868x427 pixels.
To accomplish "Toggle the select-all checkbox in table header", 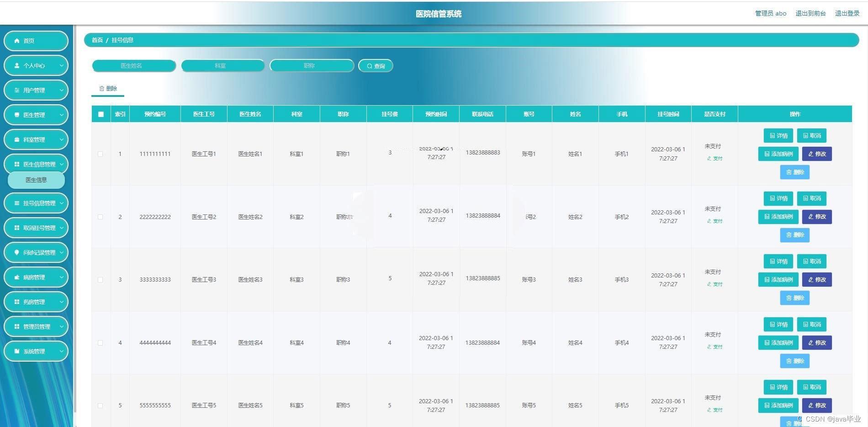I will (101, 114).
